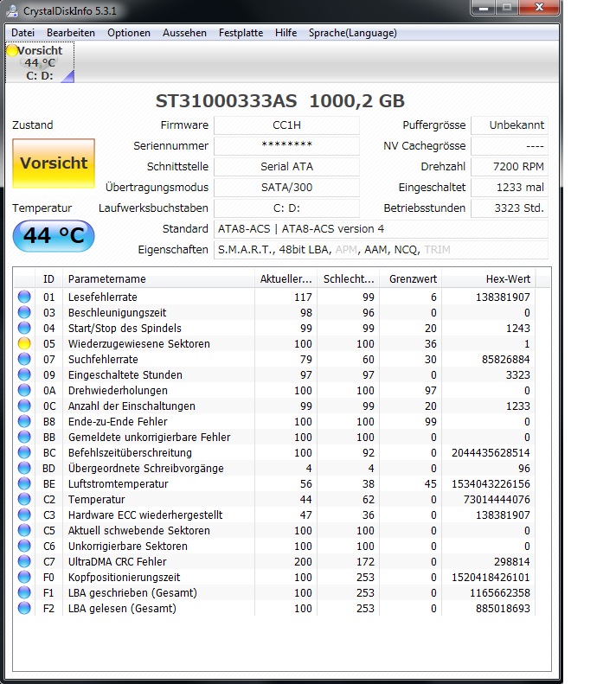The image size is (616, 684).
Task: Click the yellow dot for Wiederzugewiesene Sektoren
Action: coord(24,343)
